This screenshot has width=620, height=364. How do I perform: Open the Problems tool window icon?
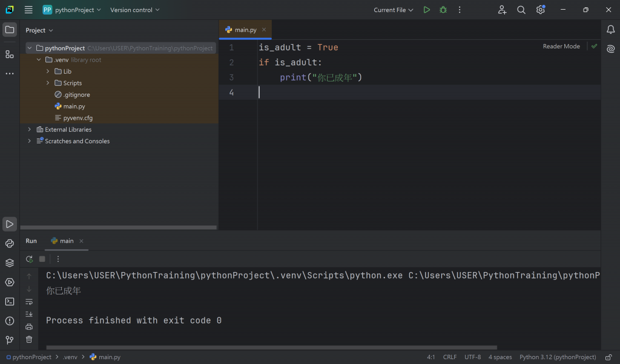10,321
